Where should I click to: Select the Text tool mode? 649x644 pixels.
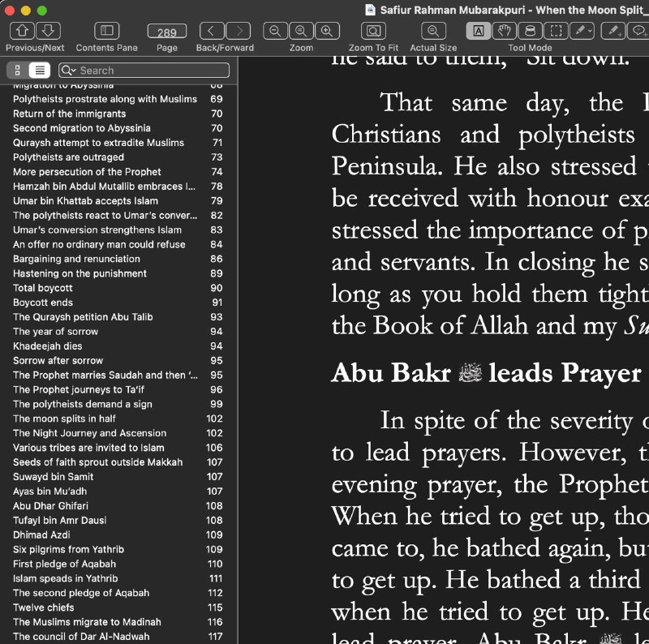coord(479,31)
